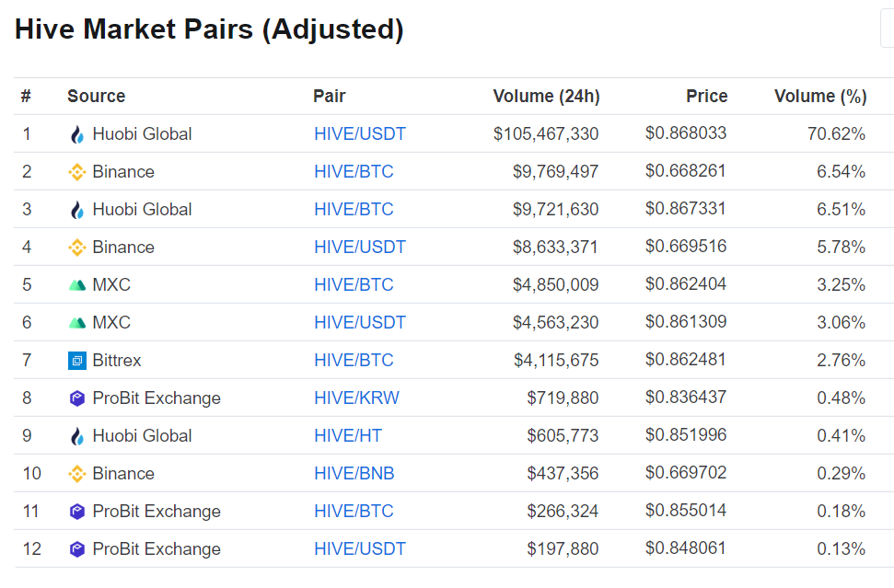Click the ProBit Exchange logo in row 12
894x588 pixels.
coord(77,549)
